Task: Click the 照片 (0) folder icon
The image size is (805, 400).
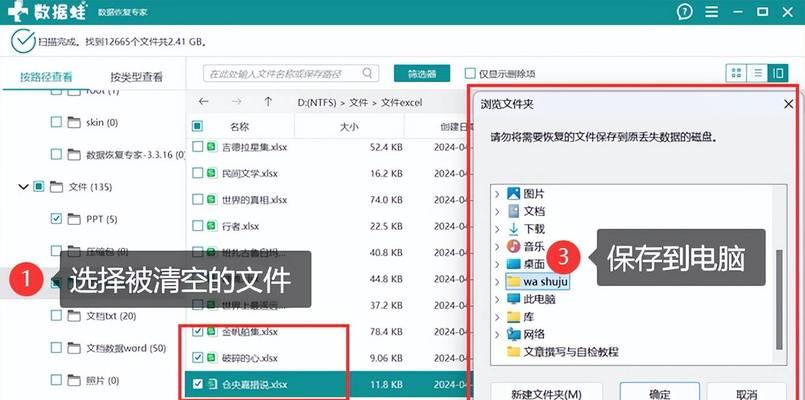Action: click(74, 380)
